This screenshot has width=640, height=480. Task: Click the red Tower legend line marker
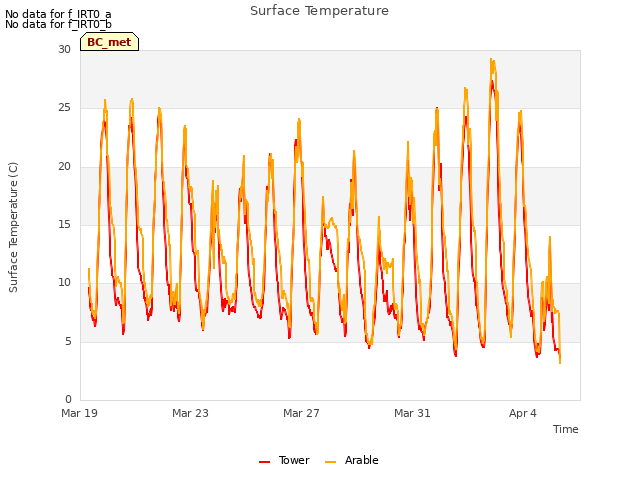pyautogui.click(x=264, y=462)
